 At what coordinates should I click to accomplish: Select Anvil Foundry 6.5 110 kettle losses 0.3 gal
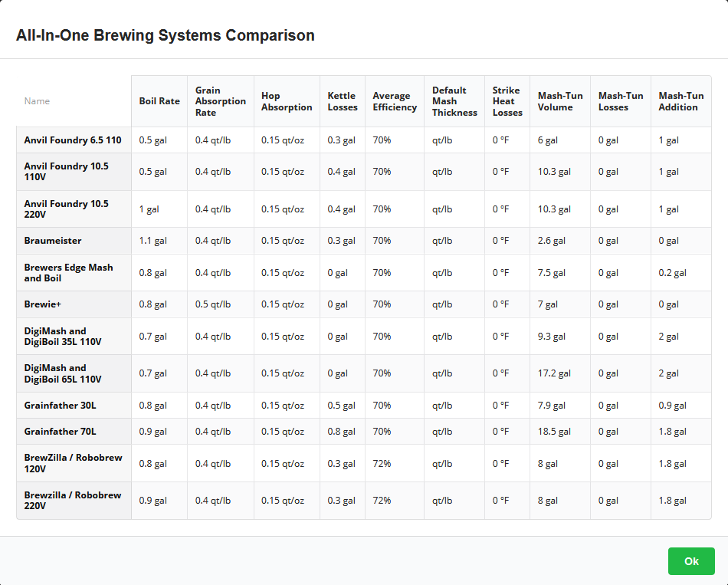tap(341, 140)
